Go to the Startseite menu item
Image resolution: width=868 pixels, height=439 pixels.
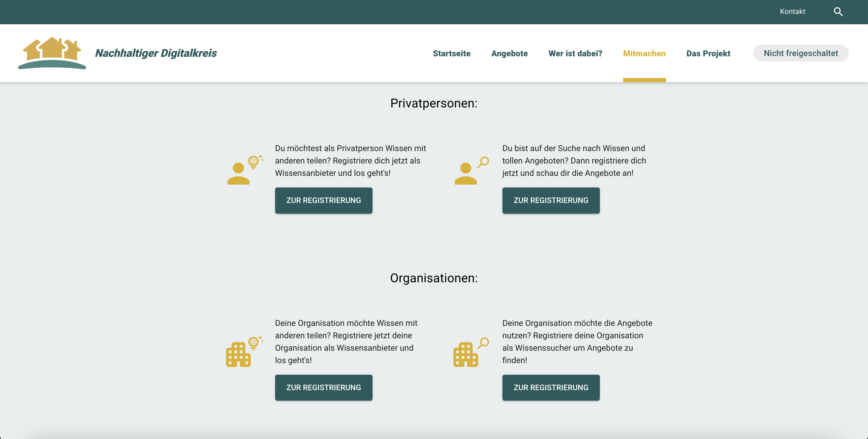[x=452, y=53]
